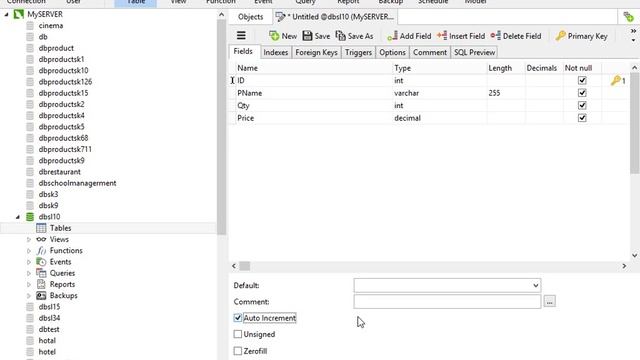
Task: Click the cinema database icon
Action: [x=30, y=25]
